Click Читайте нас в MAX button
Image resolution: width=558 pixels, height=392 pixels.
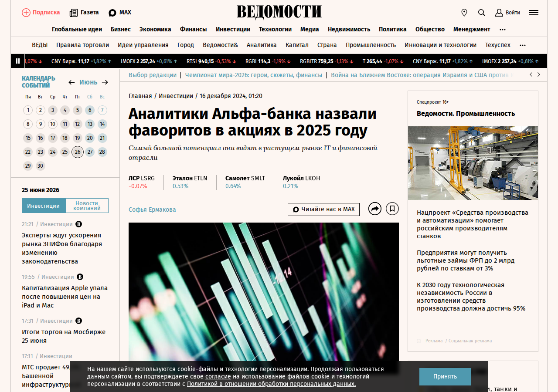click(x=323, y=209)
